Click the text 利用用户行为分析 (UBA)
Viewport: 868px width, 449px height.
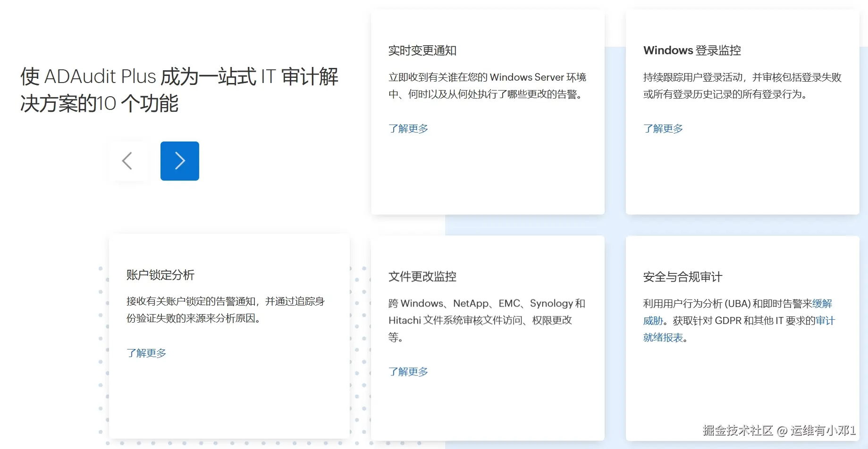tap(697, 304)
